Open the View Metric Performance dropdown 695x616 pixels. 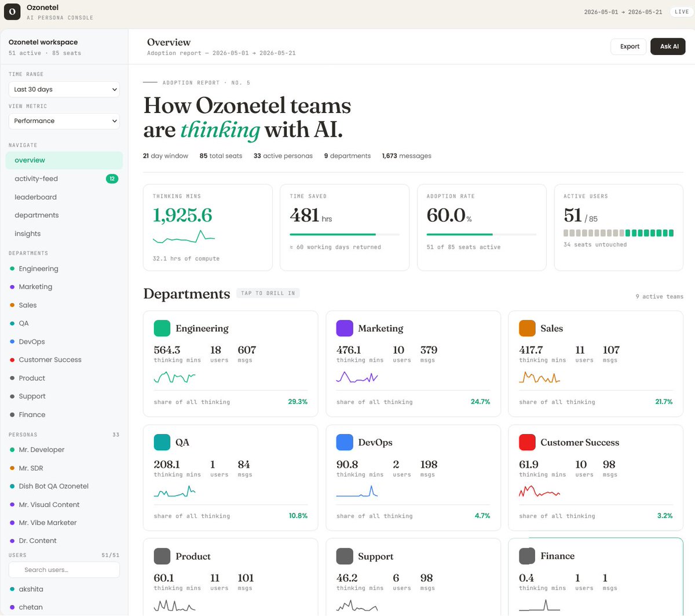click(x=64, y=121)
